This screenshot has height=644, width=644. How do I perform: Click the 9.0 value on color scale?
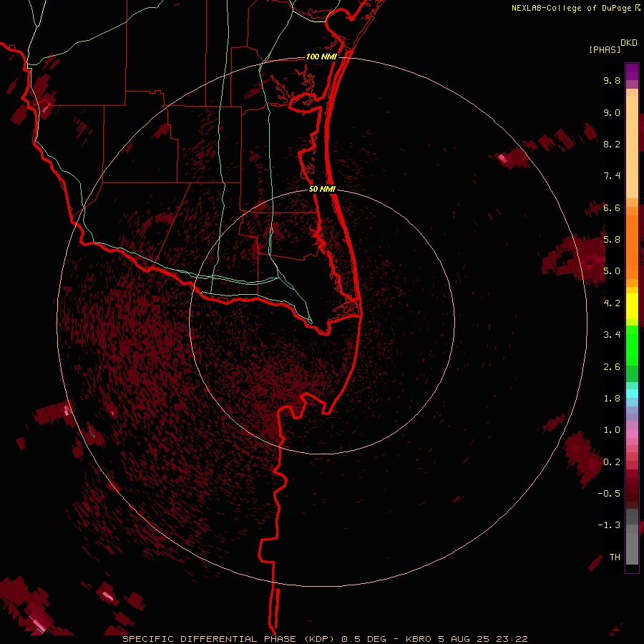click(x=612, y=112)
